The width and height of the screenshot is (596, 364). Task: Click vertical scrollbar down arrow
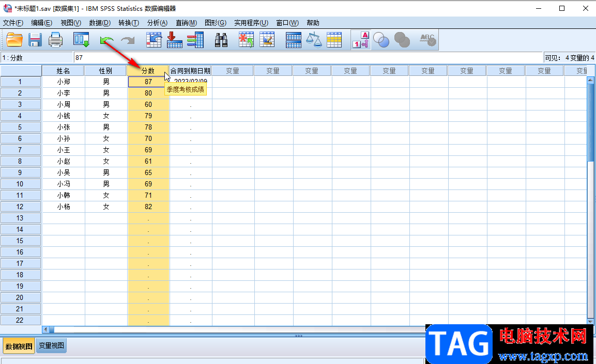click(x=590, y=321)
